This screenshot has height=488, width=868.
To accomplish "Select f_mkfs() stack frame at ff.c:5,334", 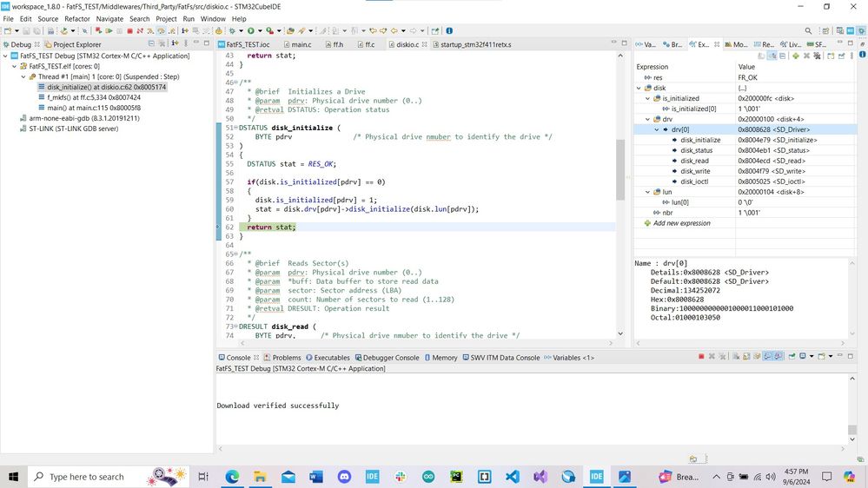I will pyautogui.click(x=94, y=97).
